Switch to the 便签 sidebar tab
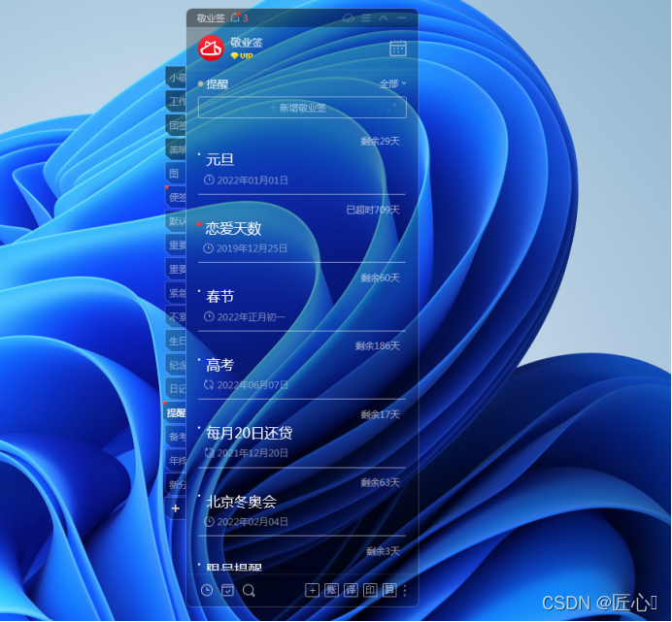Screen dimensions: 672x622 177,197
